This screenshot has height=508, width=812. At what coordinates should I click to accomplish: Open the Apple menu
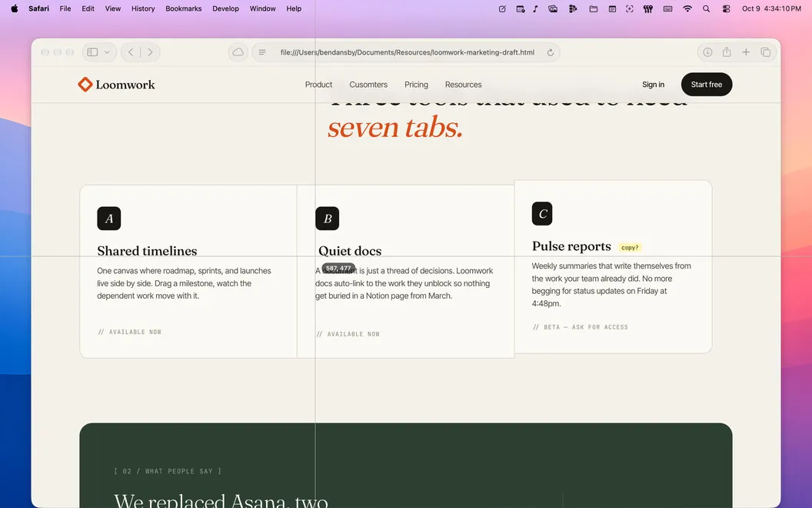[15, 8]
